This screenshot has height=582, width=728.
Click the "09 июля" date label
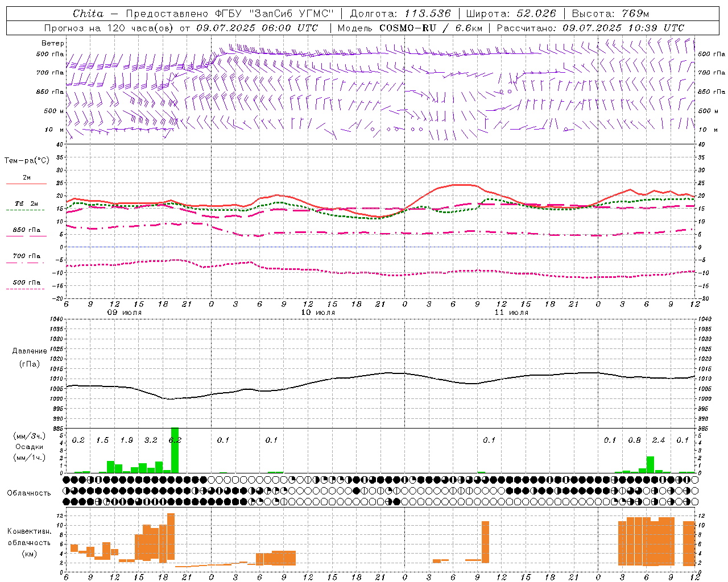pos(125,313)
